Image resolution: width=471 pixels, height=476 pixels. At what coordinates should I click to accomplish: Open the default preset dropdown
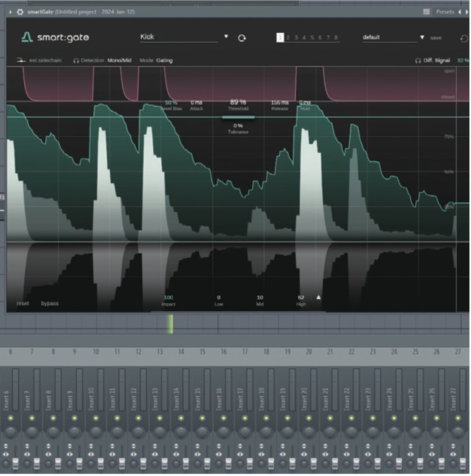pyautogui.click(x=423, y=38)
